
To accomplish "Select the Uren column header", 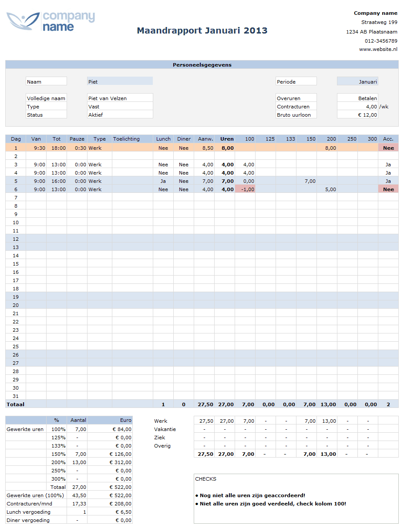I will click(x=225, y=139).
